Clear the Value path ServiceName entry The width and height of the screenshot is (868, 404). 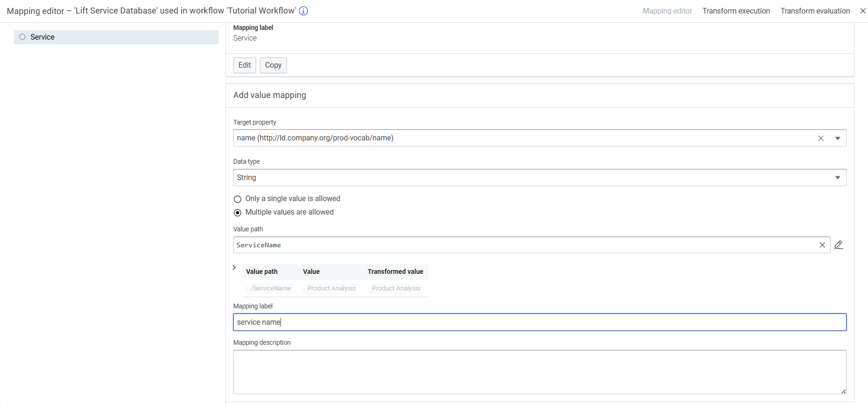[x=822, y=245]
